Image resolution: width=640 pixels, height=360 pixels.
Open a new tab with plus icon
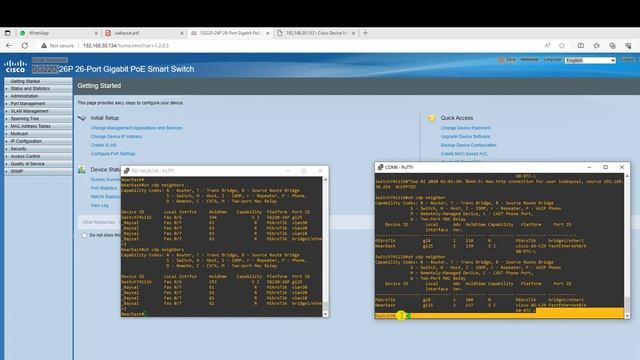click(365, 33)
